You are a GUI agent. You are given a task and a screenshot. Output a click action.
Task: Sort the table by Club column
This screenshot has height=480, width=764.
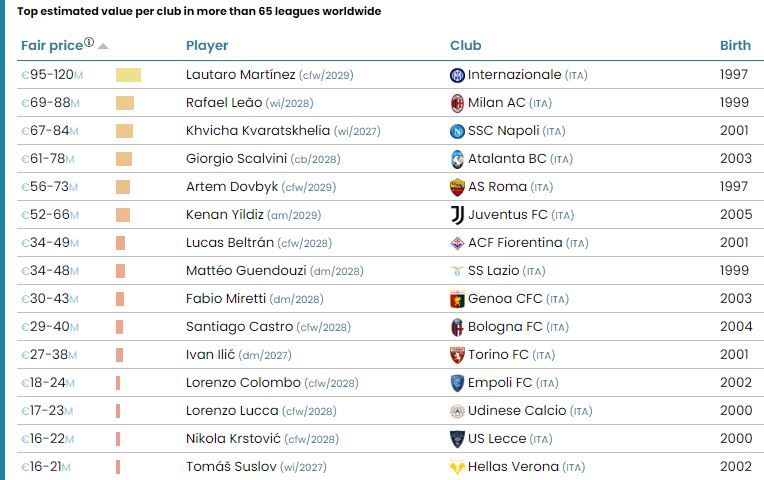(465, 45)
